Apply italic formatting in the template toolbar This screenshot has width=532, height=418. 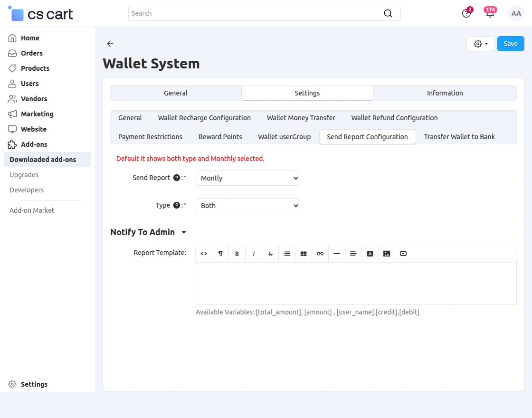click(253, 253)
